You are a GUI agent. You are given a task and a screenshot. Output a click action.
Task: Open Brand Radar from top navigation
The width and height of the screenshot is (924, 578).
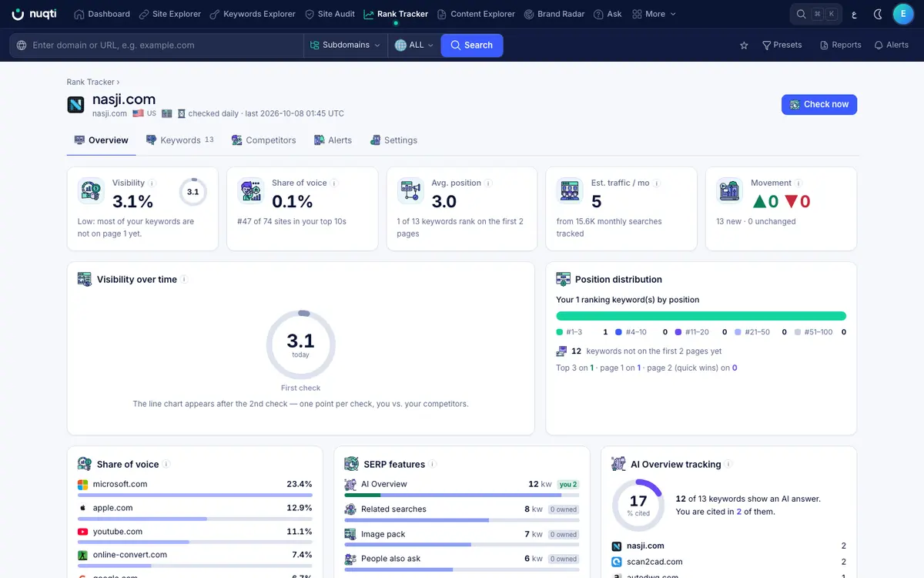click(554, 14)
